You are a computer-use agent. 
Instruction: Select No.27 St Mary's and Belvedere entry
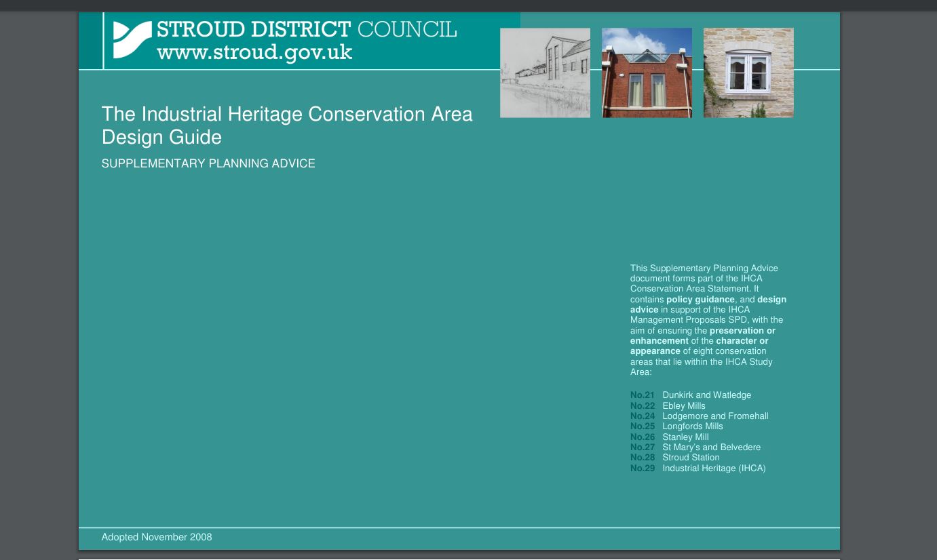[710, 447]
